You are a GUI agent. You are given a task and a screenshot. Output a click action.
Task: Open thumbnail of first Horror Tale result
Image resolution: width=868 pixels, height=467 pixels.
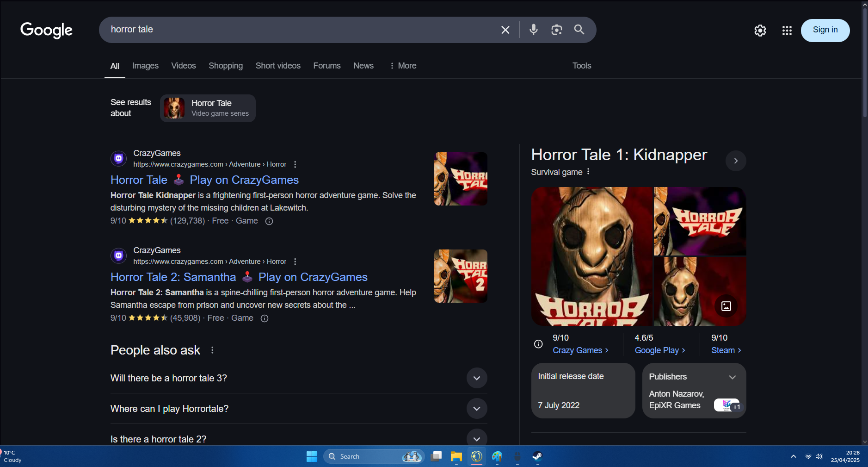461,179
